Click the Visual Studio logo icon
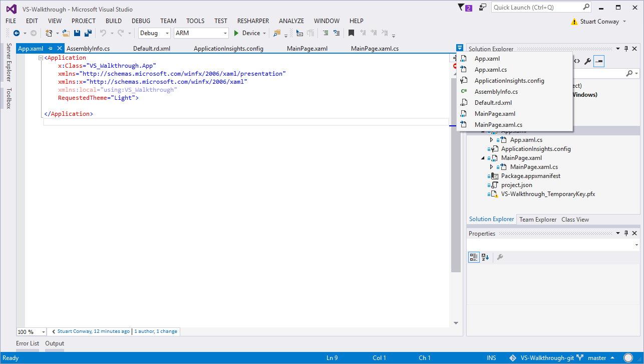The height and width of the screenshot is (364, 644). [11, 9]
